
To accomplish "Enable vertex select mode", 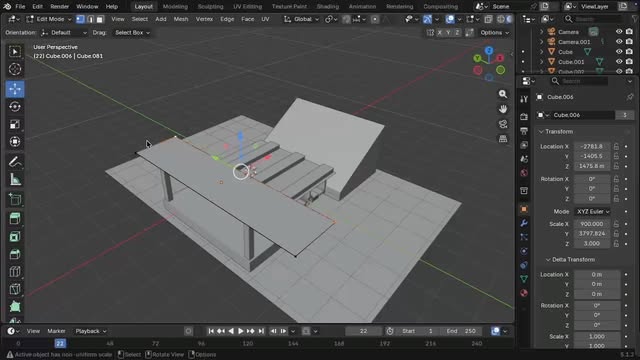I will 80,19.
